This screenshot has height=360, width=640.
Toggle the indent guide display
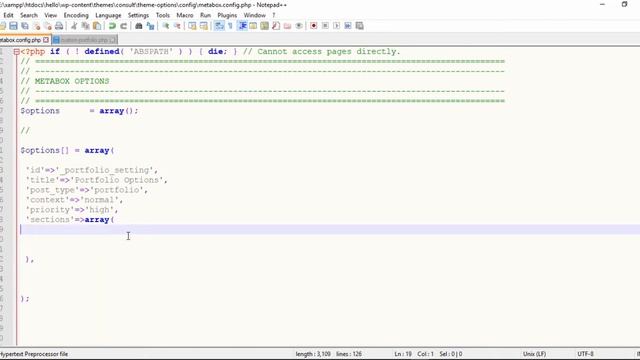[x=242, y=26]
